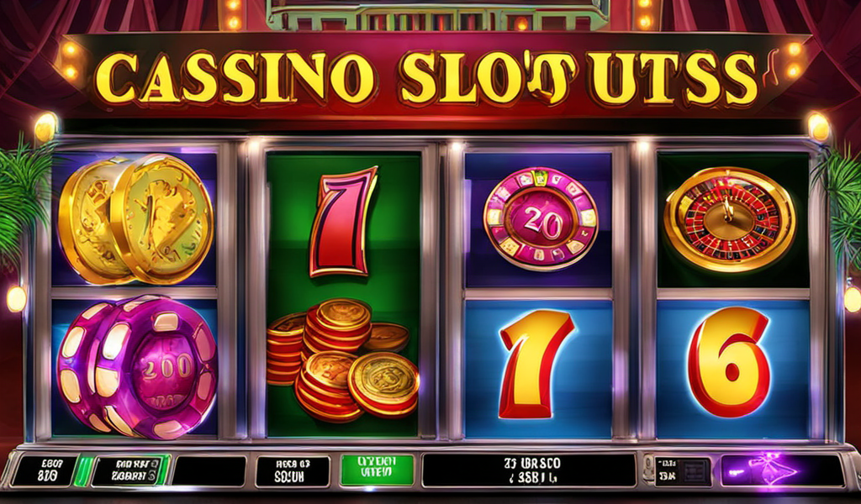Select the roulette wheel symbol
This screenshot has height=504, width=861.
click(730, 219)
